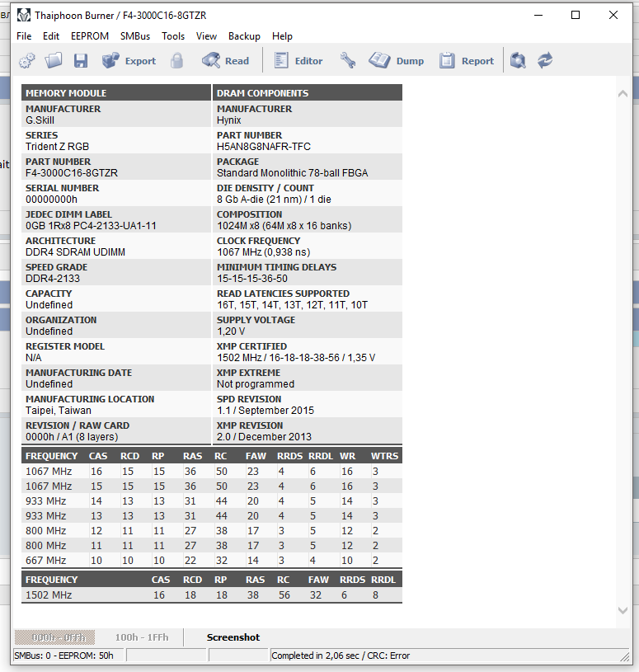Close the Thaiphoon Burner window
Screen dimensions: 639x672
click(613, 16)
